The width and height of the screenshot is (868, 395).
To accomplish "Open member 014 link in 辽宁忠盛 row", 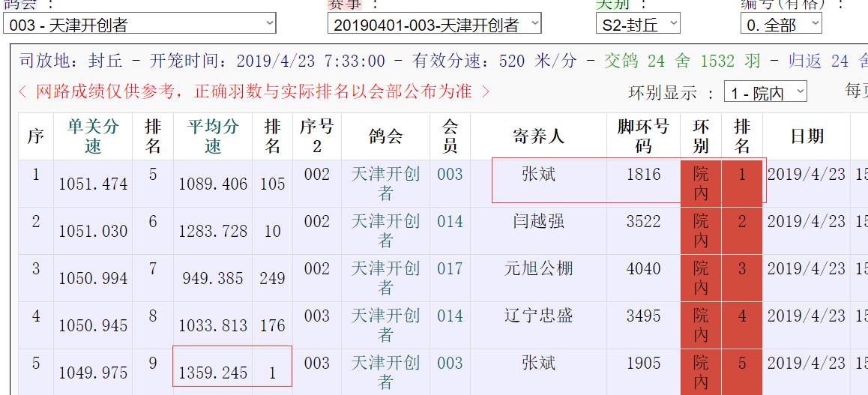I will tap(450, 316).
